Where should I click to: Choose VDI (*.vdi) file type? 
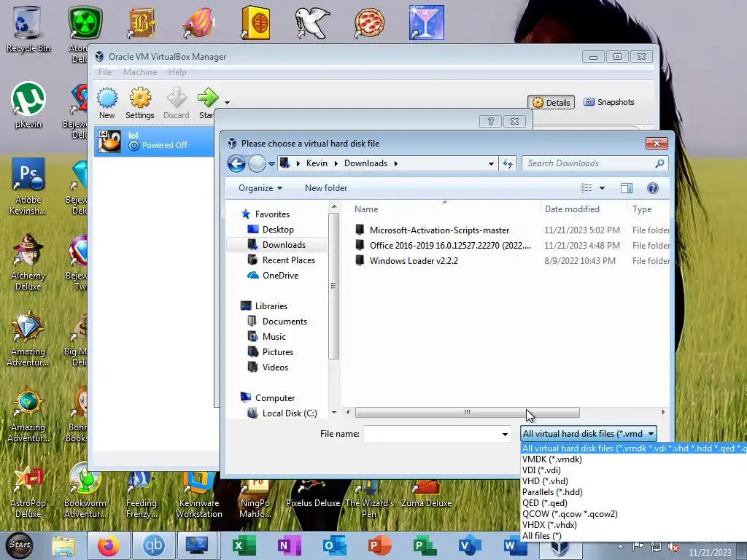click(541, 470)
